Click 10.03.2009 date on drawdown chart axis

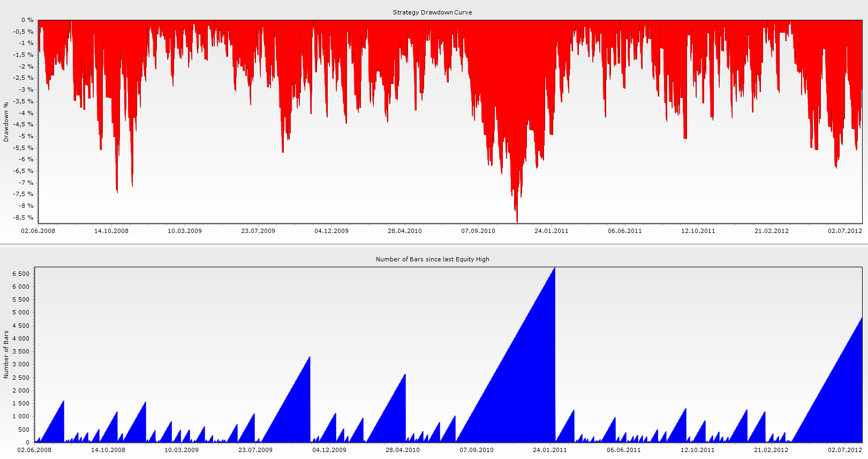(x=185, y=231)
